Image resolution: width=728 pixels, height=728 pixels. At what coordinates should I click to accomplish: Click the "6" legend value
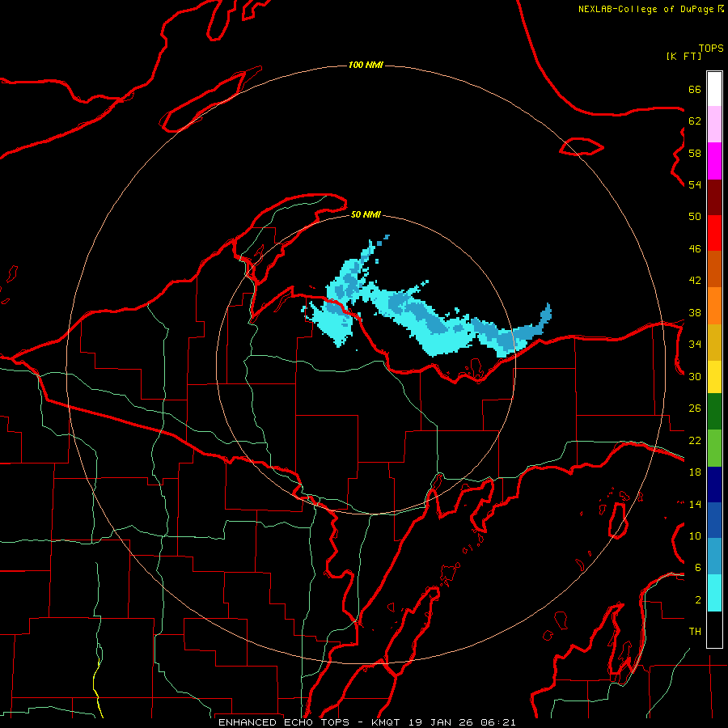(x=698, y=568)
